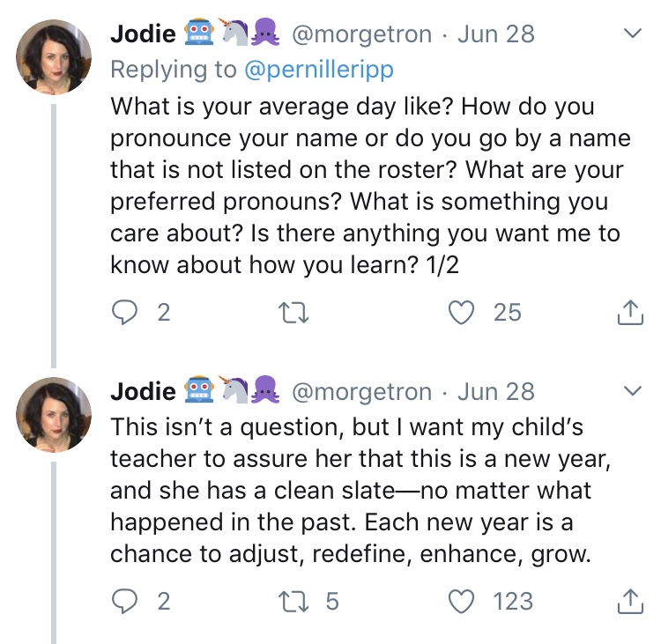This screenshot has width=661, height=644.
Task: Click the @morgetron handle on second tweet
Action: (361, 391)
